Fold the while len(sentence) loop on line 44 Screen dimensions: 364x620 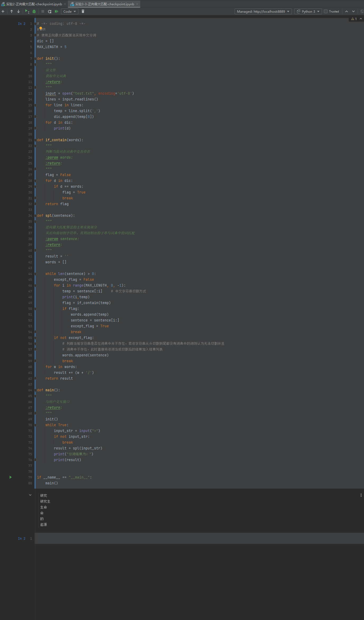[x=35, y=274]
